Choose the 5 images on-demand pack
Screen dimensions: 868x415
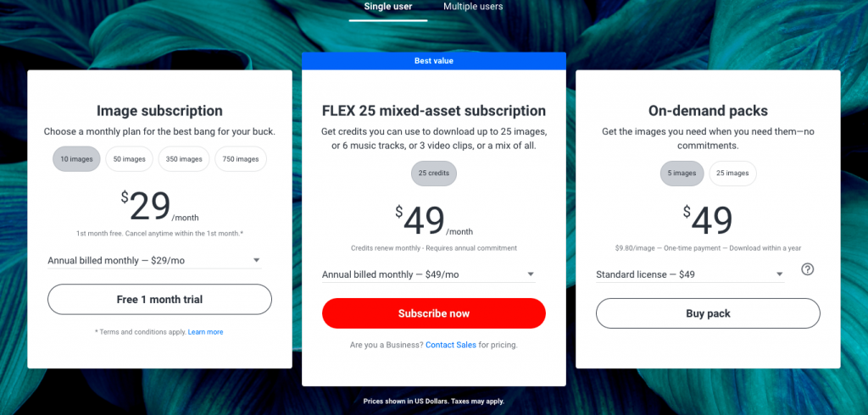(682, 174)
